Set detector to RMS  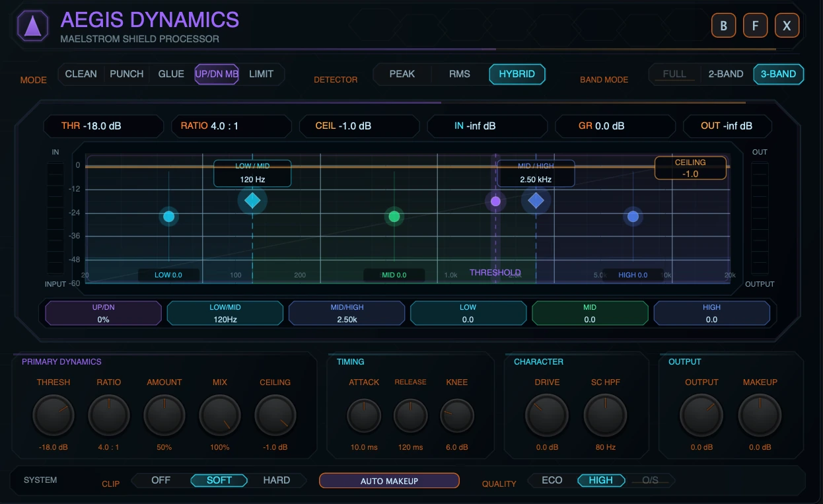[460, 74]
